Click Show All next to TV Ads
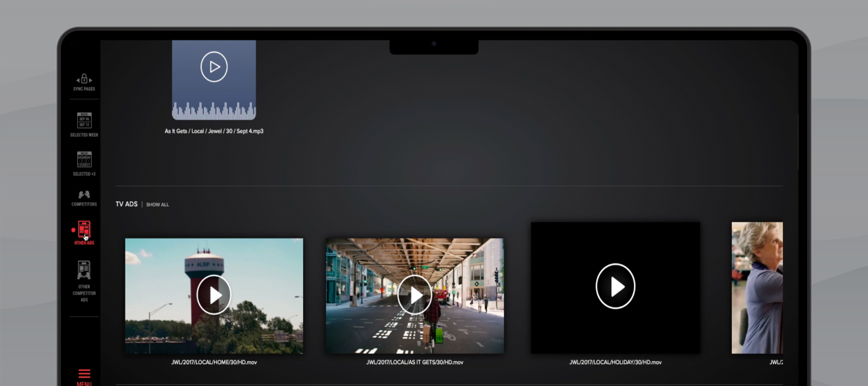868x386 pixels. pos(157,205)
